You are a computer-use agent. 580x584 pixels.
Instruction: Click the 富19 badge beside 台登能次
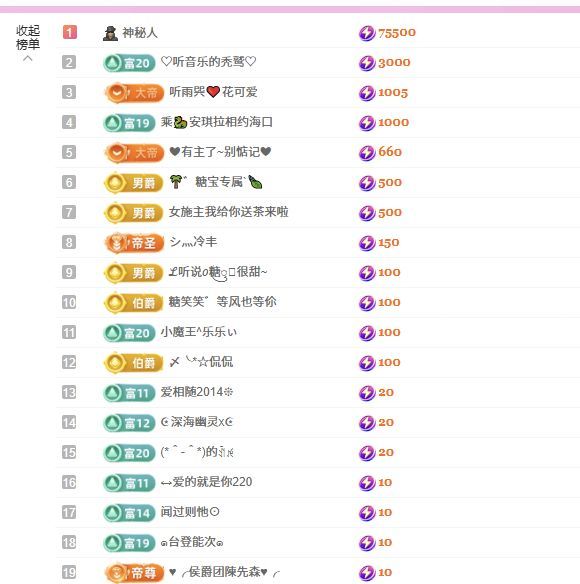[x=129, y=543]
